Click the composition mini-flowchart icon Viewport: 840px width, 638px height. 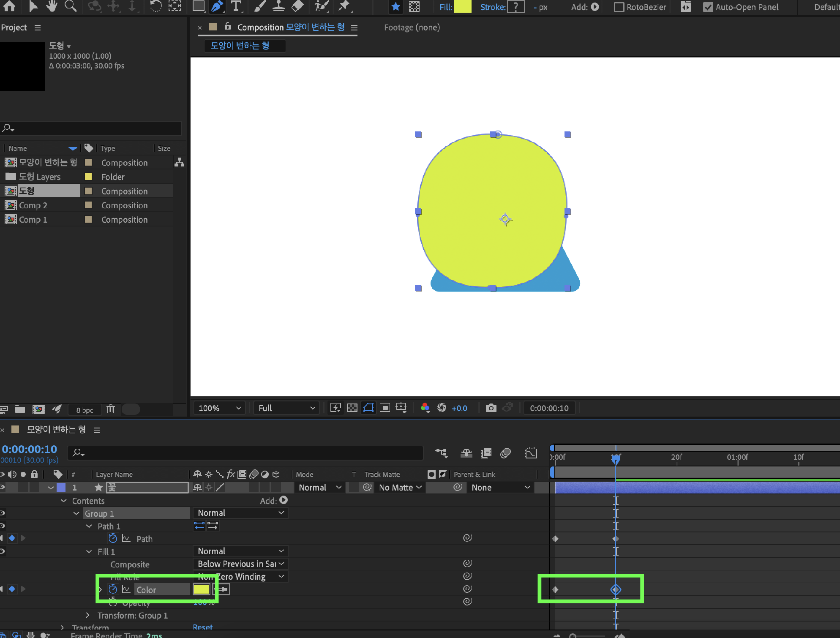pyautogui.click(x=441, y=453)
